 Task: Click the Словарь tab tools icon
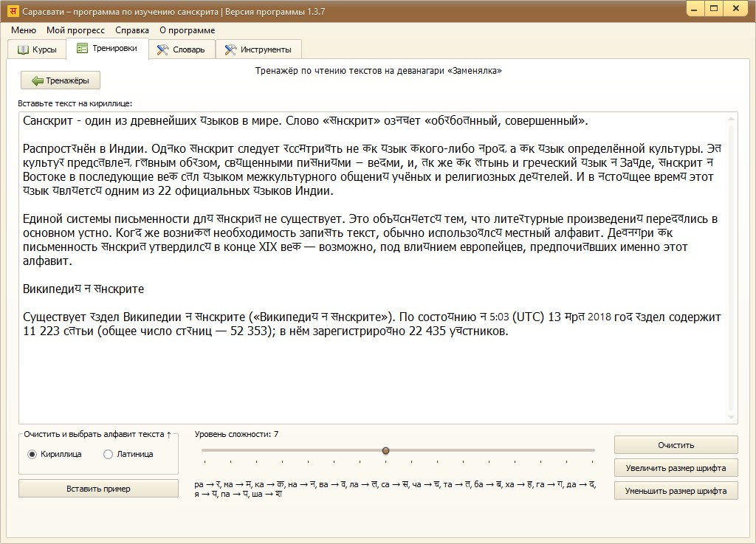pos(163,49)
